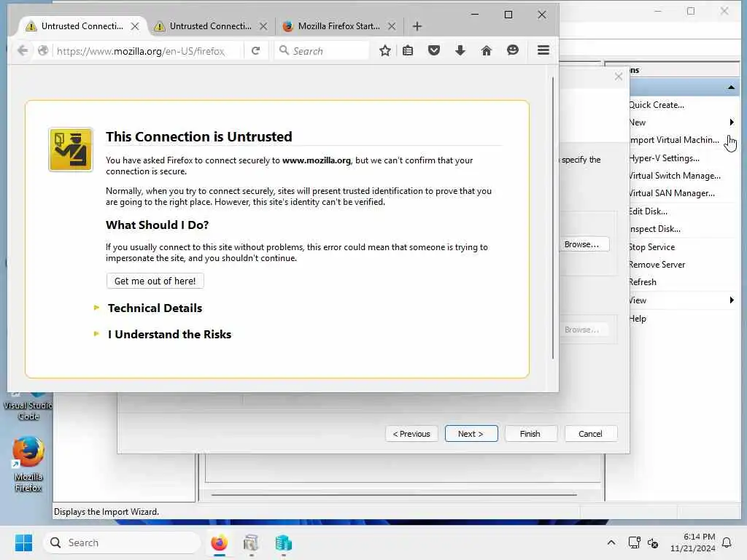Click the Firefox back arrow button
This screenshot has width=747, height=560.
(x=23, y=50)
